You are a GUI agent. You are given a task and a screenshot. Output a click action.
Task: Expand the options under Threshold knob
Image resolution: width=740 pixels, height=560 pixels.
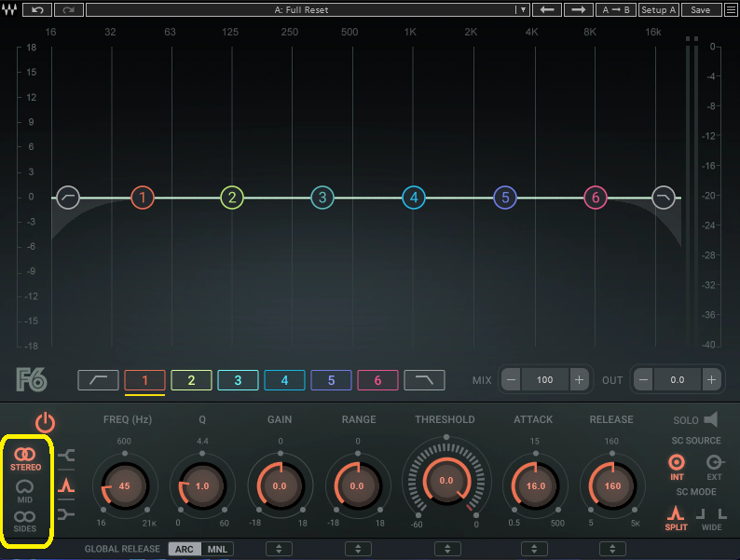[x=446, y=549]
